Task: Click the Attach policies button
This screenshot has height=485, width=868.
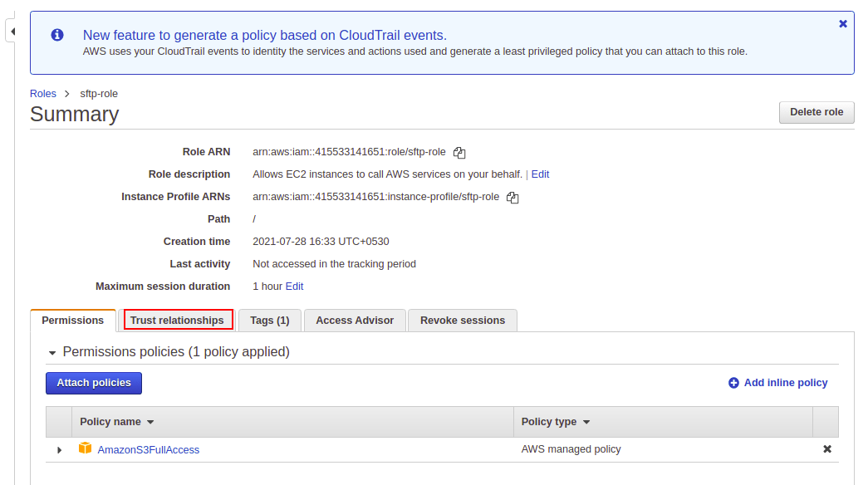Action: (94, 383)
